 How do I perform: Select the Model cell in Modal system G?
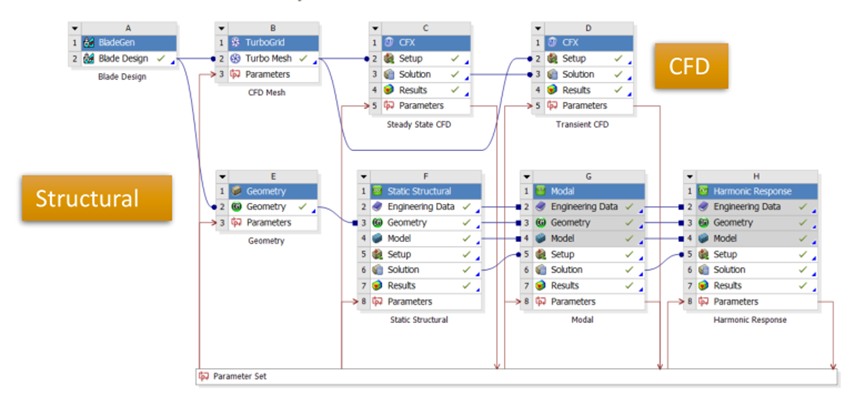click(x=589, y=239)
